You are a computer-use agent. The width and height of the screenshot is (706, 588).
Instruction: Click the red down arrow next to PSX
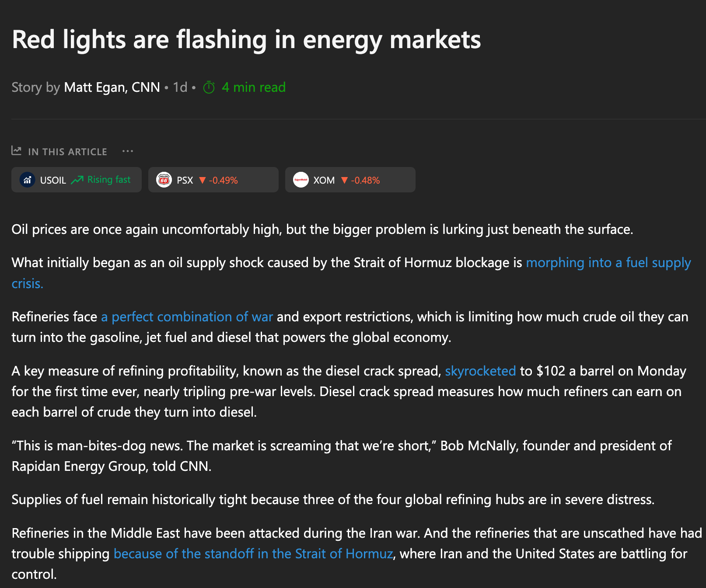(202, 180)
